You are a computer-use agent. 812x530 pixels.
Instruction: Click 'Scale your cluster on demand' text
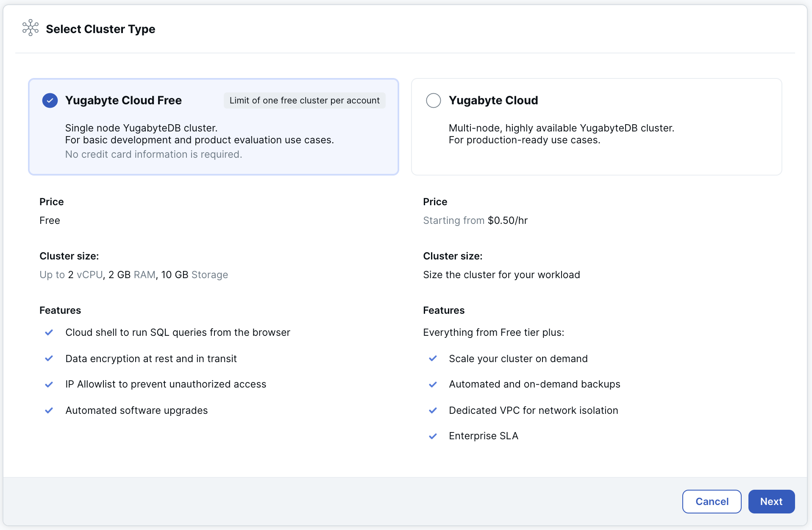coord(518,359)
